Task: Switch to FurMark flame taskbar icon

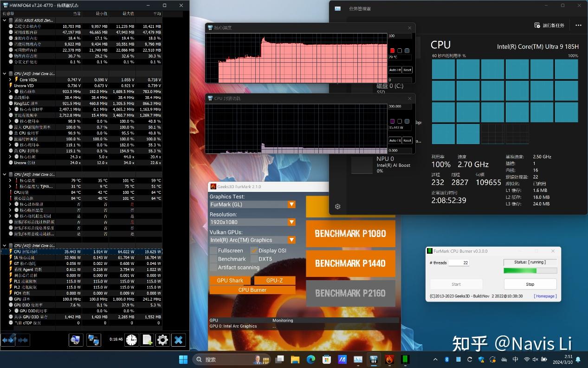Action: 390,359
